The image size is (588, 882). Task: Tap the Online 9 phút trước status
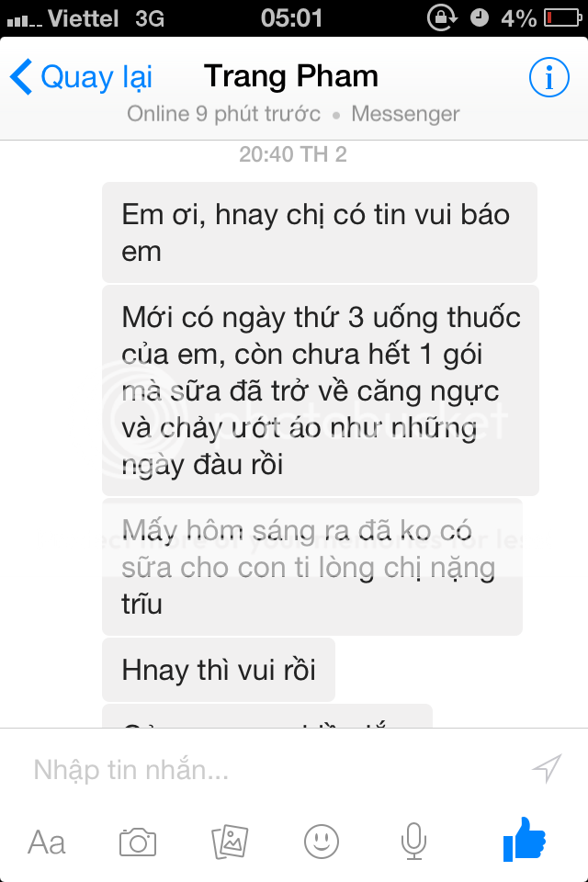[x=223, y=114]
